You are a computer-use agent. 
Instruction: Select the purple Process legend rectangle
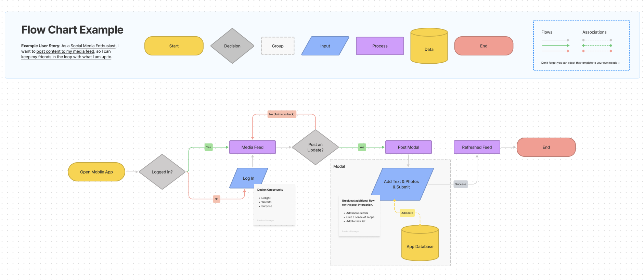tap(380, 46)
